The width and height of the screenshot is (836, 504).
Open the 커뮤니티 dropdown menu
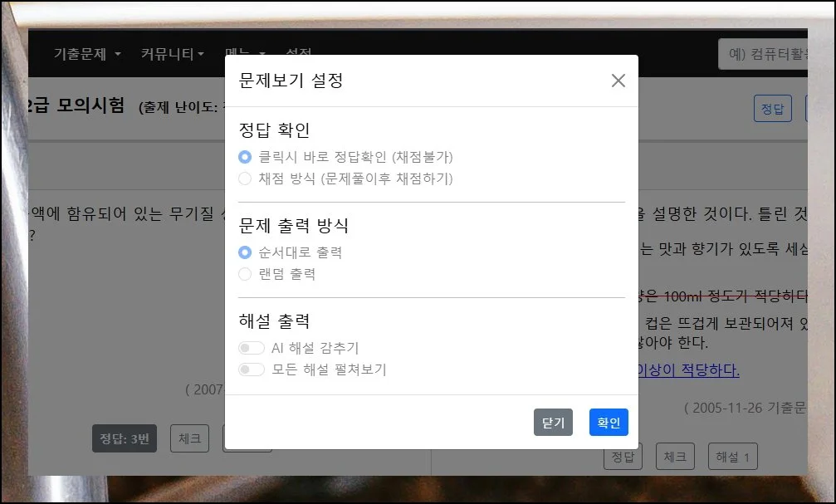point(173,54)
